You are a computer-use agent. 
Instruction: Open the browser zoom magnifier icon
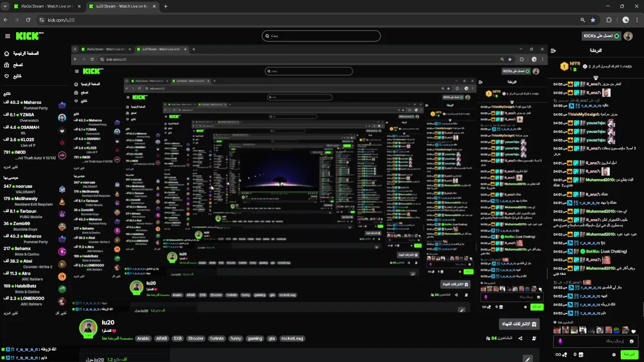click(583, 20)
